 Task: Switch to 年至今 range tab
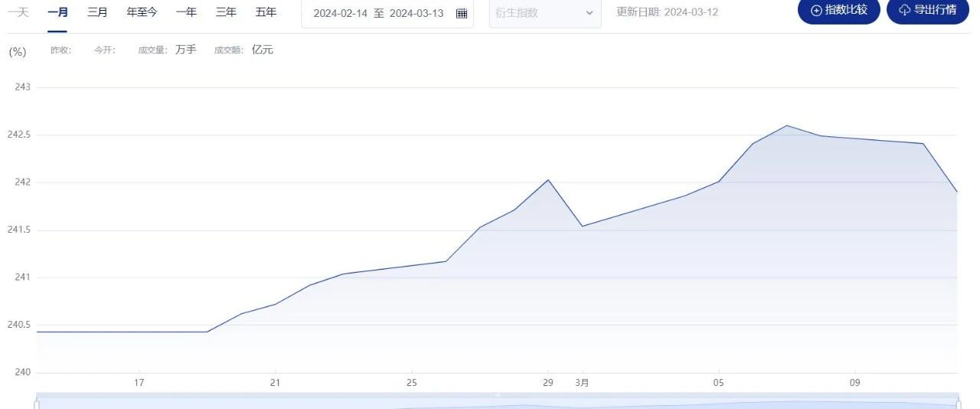coord(142,12)
